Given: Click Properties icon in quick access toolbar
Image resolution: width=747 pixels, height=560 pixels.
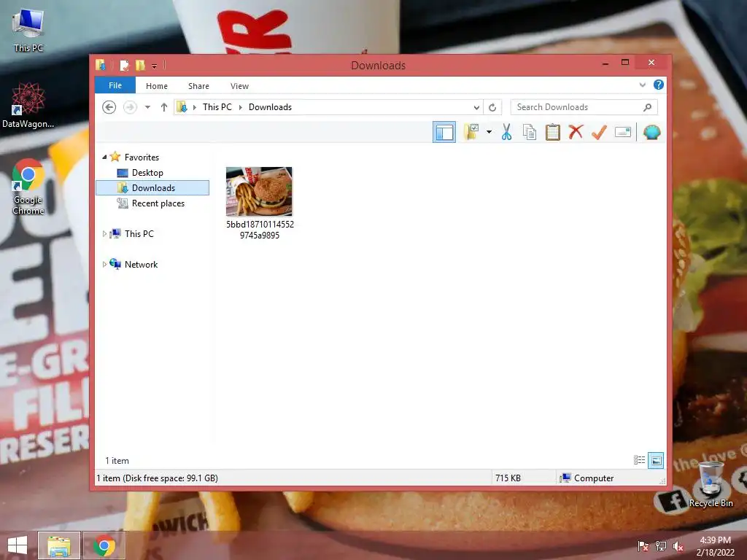Looking at the screenshot, I should point(124,65).
